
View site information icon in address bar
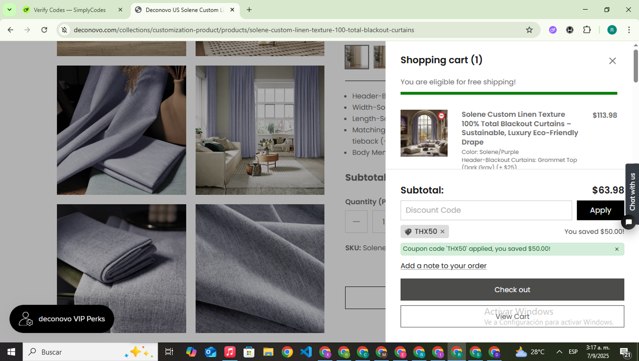pyautogui.click(x=64, y=30)
